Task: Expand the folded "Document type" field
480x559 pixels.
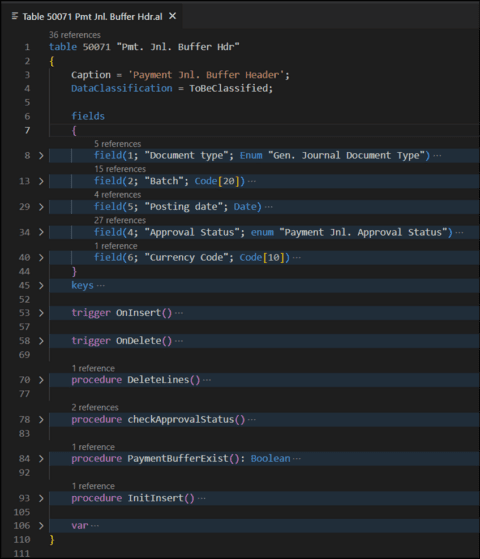Action: point(41,156)
